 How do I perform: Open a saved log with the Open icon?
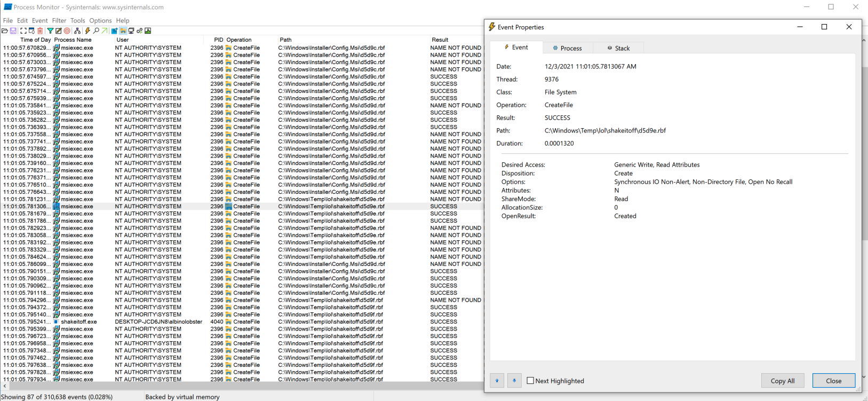click(x=5, y=31)
